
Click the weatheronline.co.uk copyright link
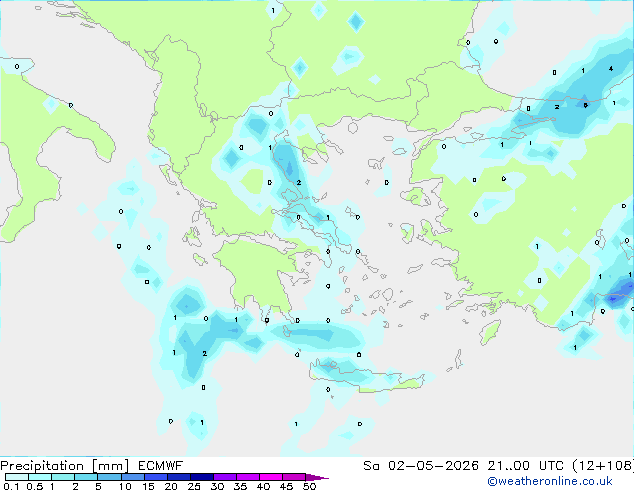tap(550, 481)
